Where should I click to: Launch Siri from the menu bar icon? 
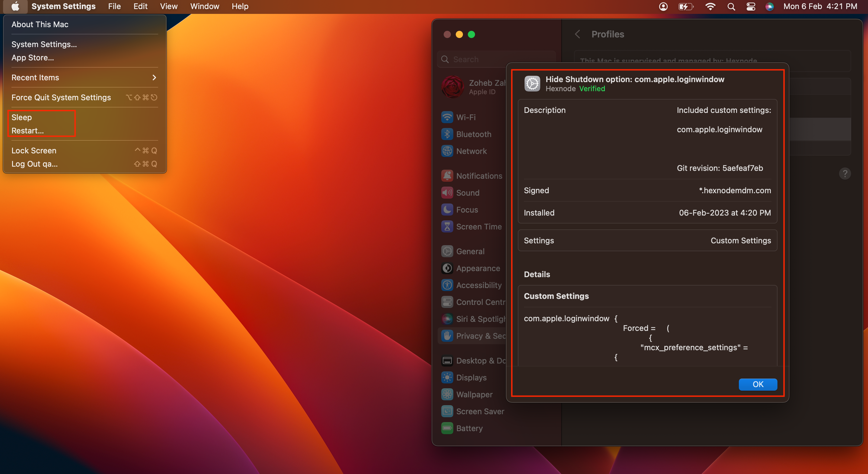click(770, 6)
